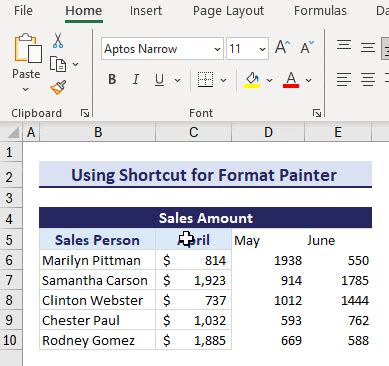Screen dimensions: 389x366
Task: Select column E header
Action: pyautogui.click(x=338, y=132)
